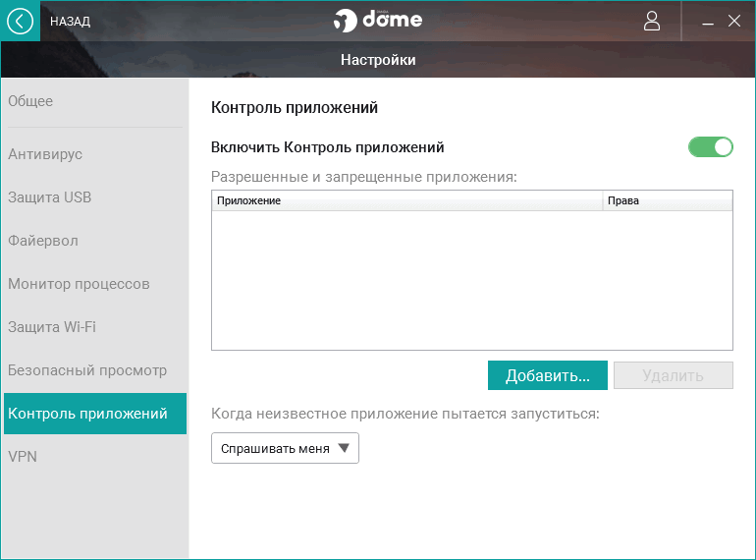Open Монитор процессов section
Image resolution: width=756 pixels, height=560 pixels.
[79, 284]
